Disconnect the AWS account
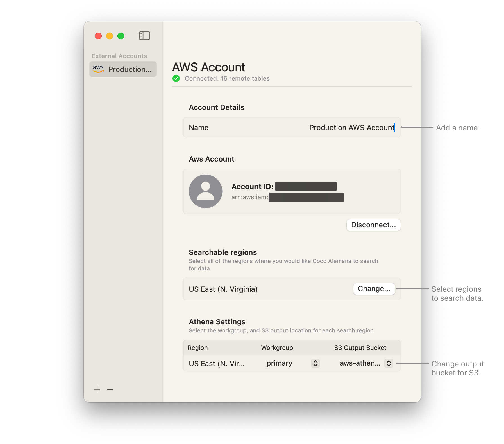The height and width of the screenshot is (444, 504). [373, 225]
